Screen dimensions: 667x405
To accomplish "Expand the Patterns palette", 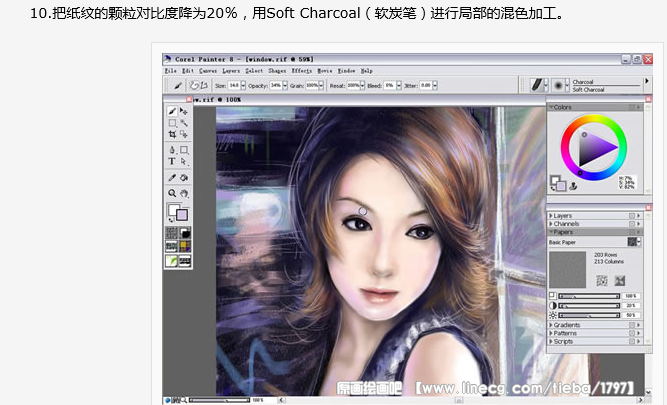I will (551, 333).
